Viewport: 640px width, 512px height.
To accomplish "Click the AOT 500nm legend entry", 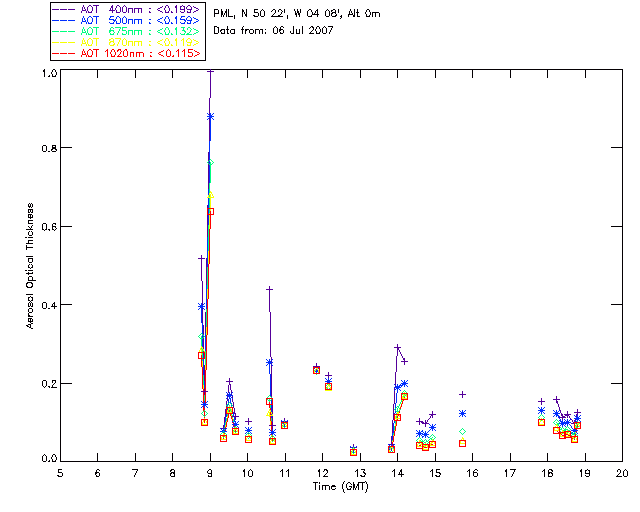I will coord(127,20).
